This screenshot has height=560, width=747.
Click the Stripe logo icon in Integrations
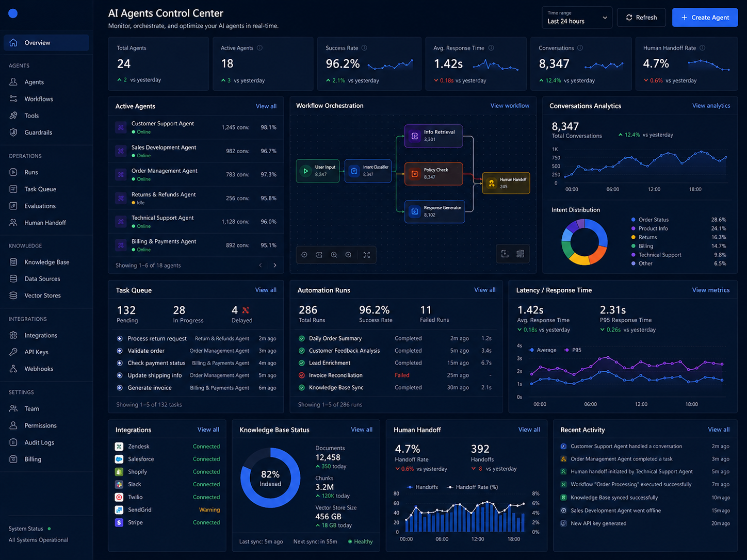click(119, 522)
